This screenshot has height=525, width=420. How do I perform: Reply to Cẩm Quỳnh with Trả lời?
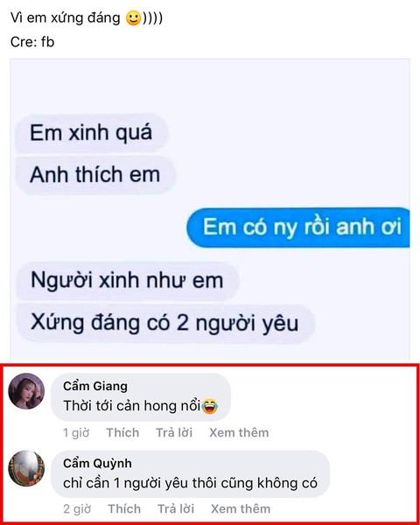click(176, 509)
